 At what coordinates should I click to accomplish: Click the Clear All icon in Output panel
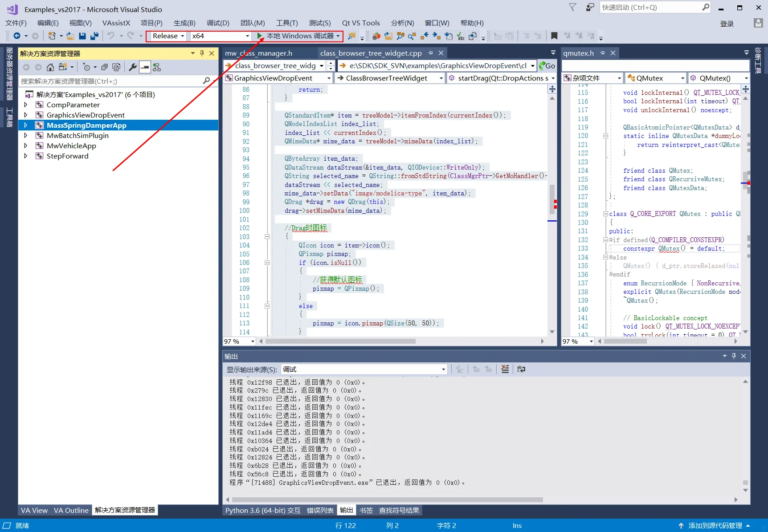[x=505, y=369]
